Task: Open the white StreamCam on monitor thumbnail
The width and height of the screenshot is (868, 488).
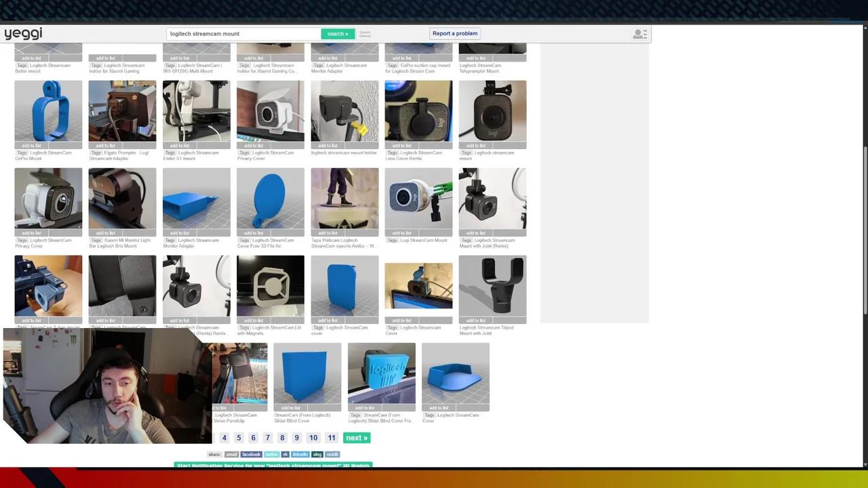Action: coord(271,111)
